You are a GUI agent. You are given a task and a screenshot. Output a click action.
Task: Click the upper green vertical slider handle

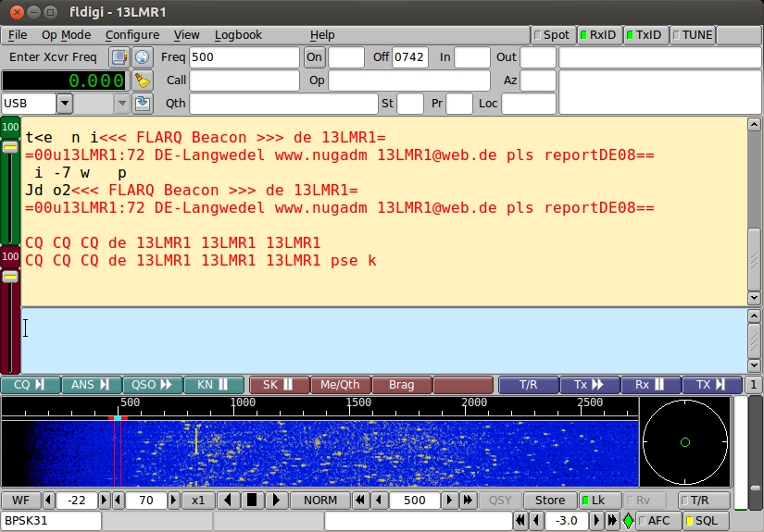coord(10,147)
